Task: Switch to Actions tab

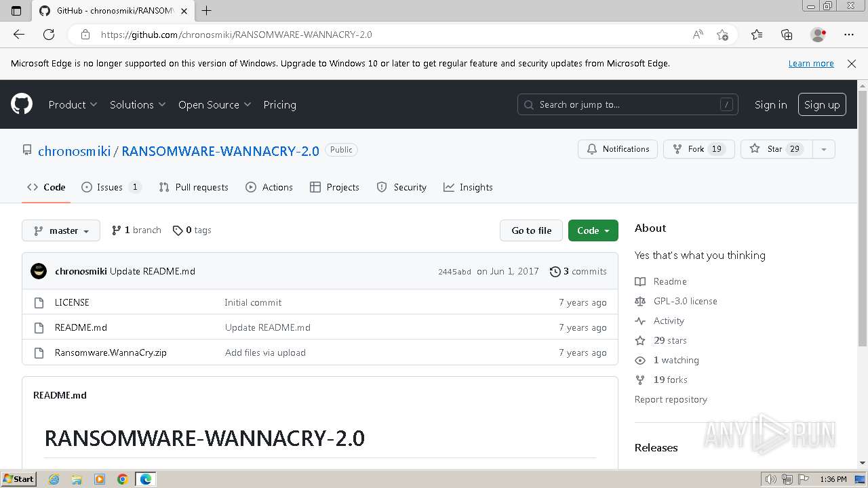Action: click(x=269, y=187)
